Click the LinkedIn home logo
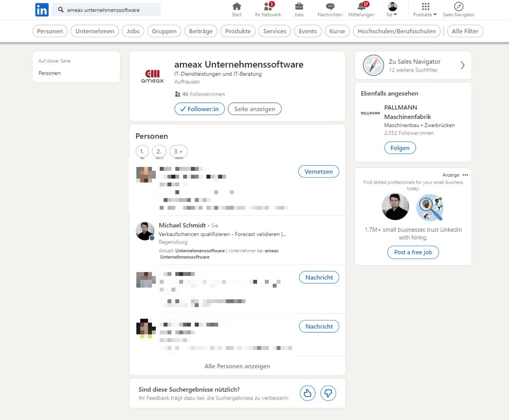 click(x=42, y=10)
